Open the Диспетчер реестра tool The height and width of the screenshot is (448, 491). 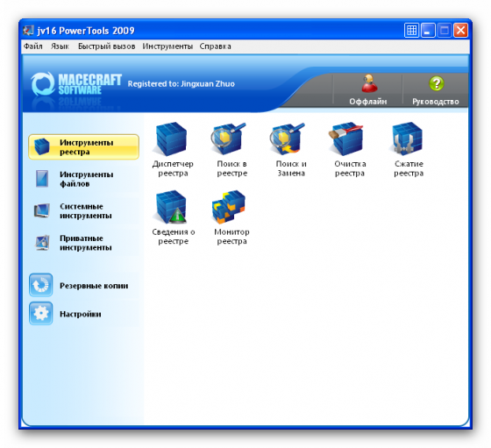coord(173,150)
